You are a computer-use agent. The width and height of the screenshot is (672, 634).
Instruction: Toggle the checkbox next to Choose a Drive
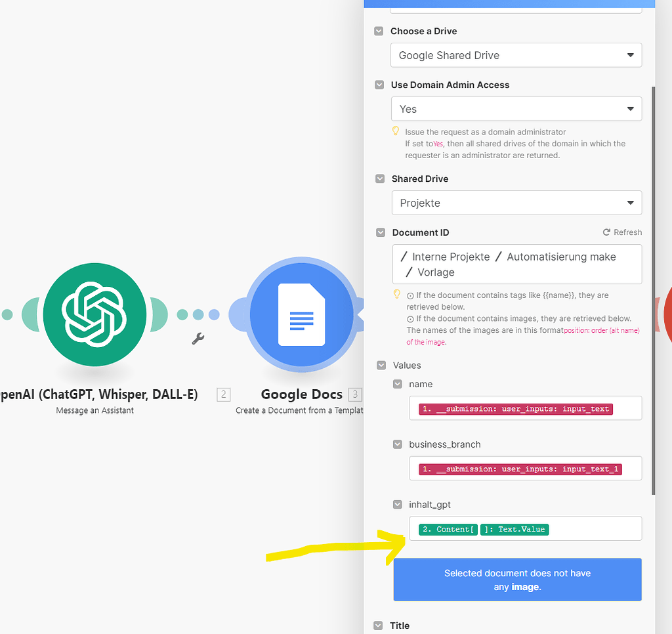(x=379, y=31)
